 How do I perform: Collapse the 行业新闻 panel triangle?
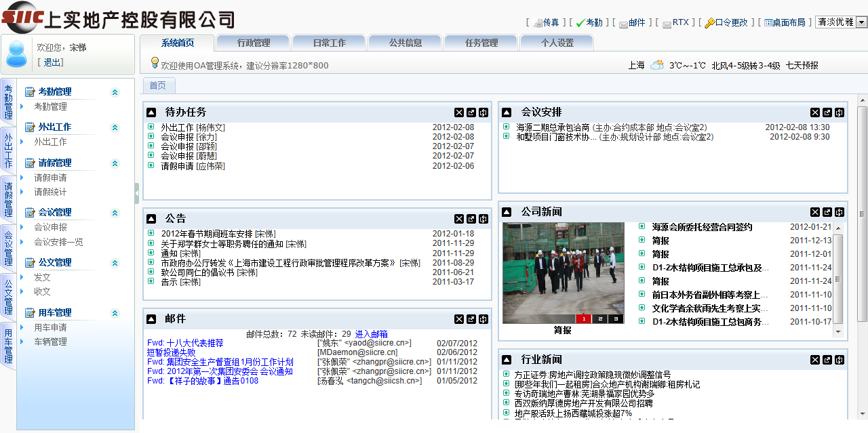pos(507,360)
